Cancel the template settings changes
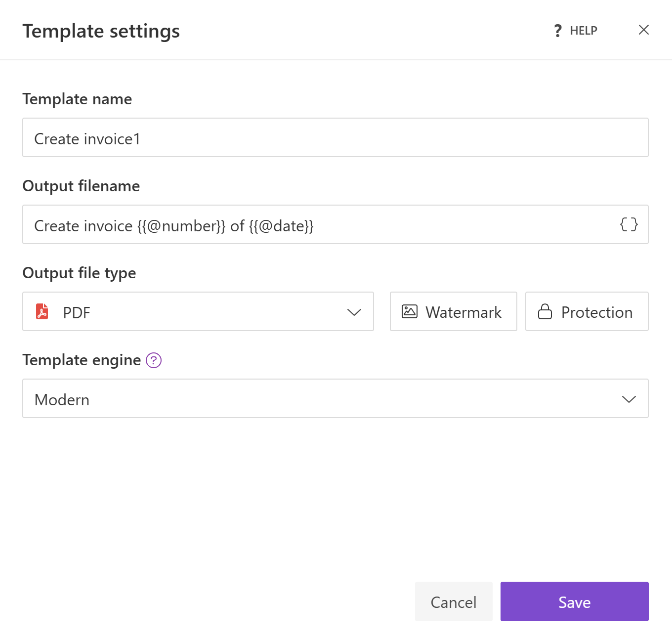Image resolution: width=672 pixels, height=643 pixels. [x=453, y=601]
